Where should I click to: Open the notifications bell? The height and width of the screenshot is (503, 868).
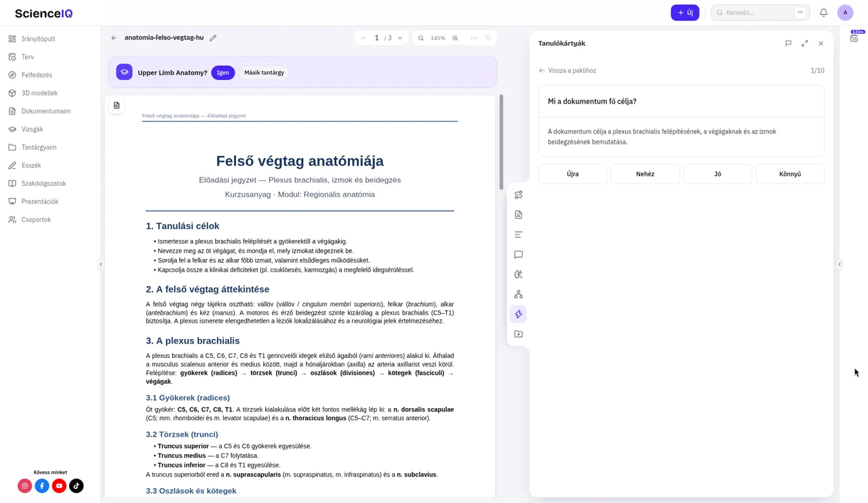823,12
